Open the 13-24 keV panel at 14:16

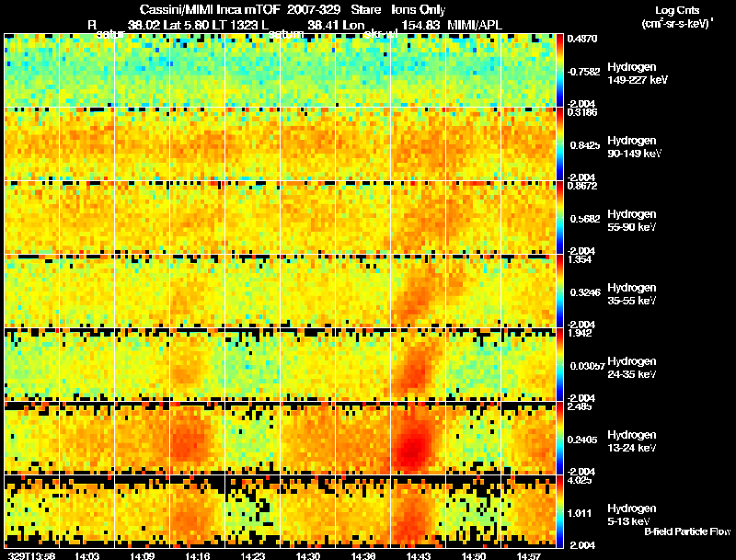[197, 439]
